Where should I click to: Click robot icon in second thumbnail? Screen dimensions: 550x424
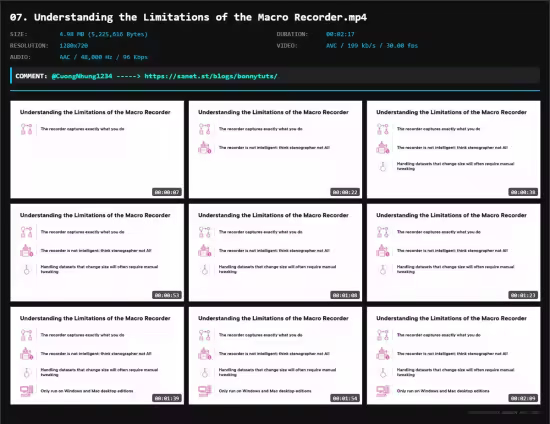(204, 148)
